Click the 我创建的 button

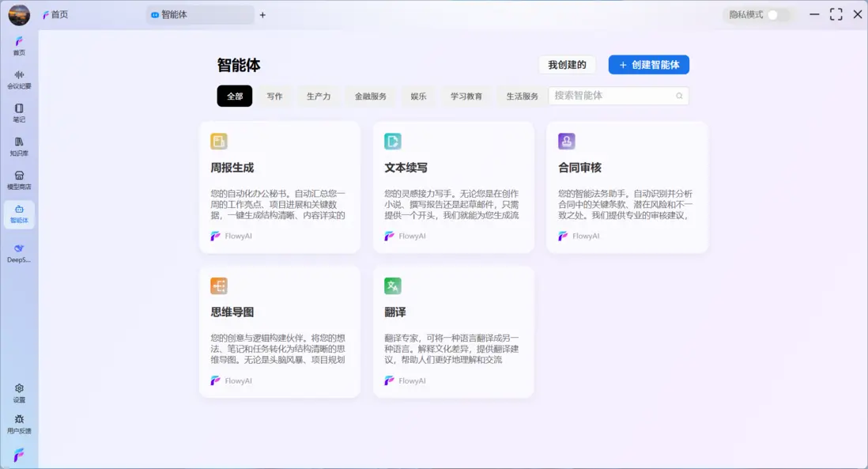tap(567, 65)
